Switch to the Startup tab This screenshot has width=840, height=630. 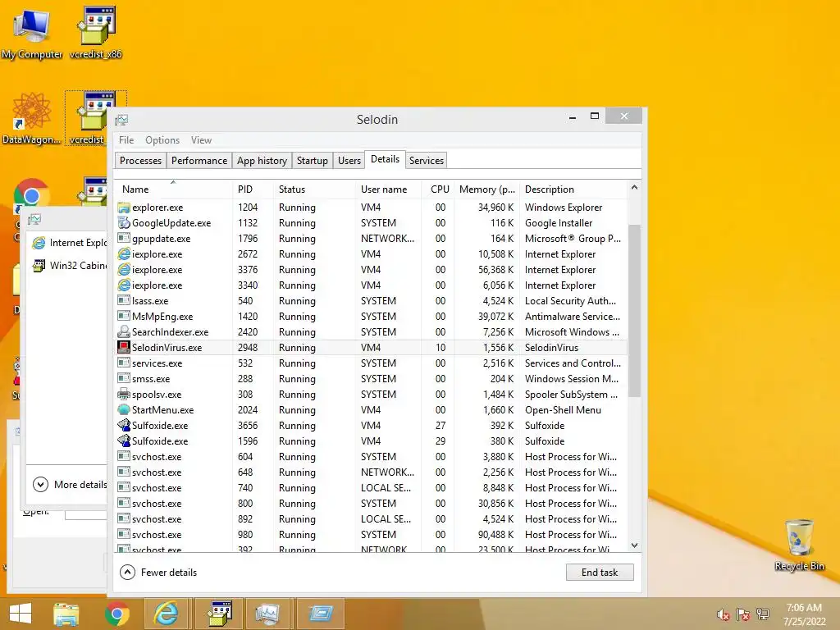tap(313, 161)
